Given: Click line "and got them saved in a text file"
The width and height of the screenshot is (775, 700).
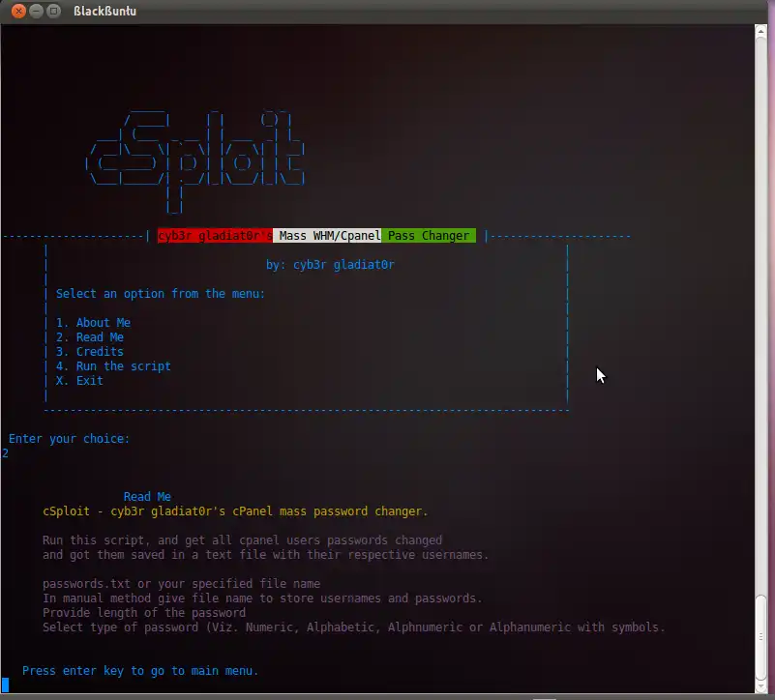Looking at the screenshot, I should click(x=265, y=555).
